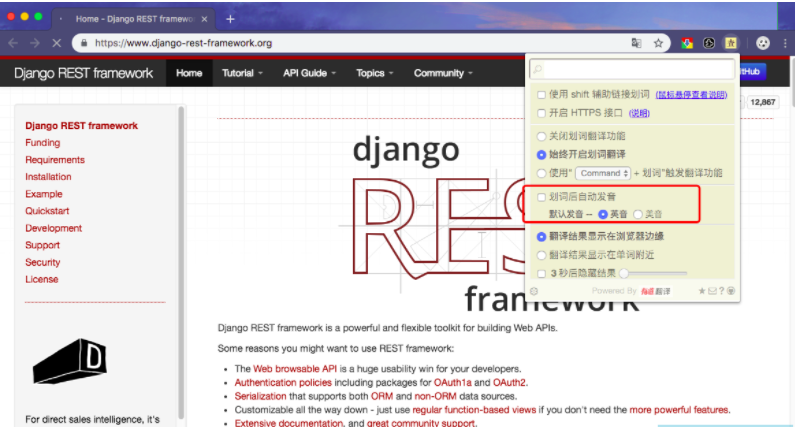The height and width of the screenshot is (427, 795).
Task: Check '3 秒后隐藏结果' checkbox
Action: (x=541, y=273)
